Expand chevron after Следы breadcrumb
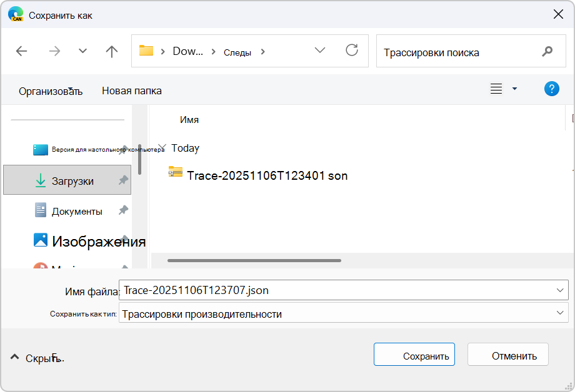 click(262, 52)
